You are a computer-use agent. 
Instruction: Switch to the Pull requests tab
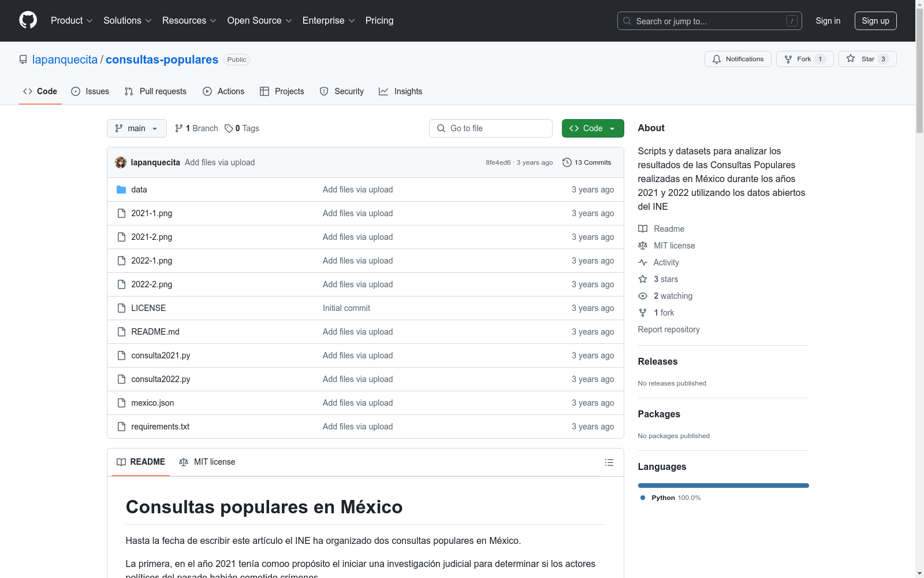155,91
